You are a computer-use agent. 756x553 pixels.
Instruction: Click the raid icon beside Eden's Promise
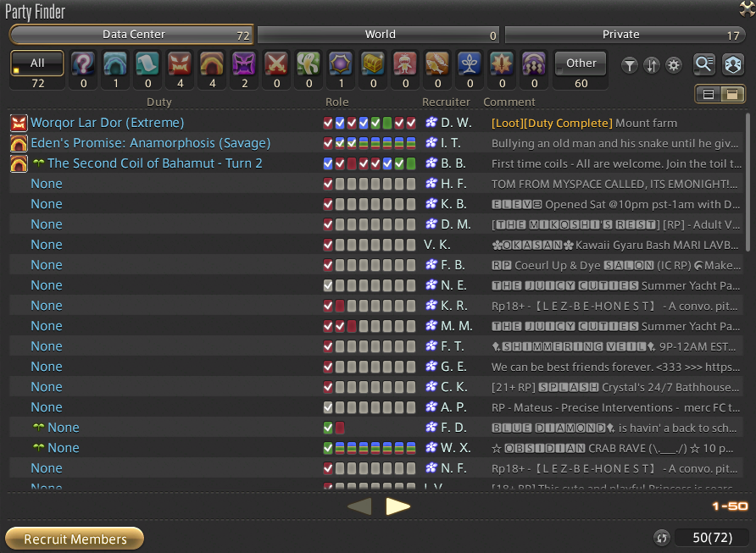(x=19, y=144)
